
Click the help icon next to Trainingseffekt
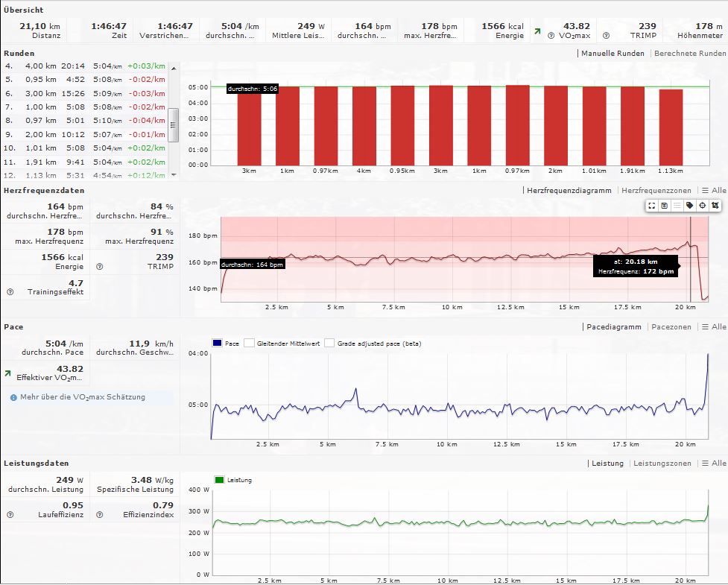pyautogui.click(x=10, y=291)
